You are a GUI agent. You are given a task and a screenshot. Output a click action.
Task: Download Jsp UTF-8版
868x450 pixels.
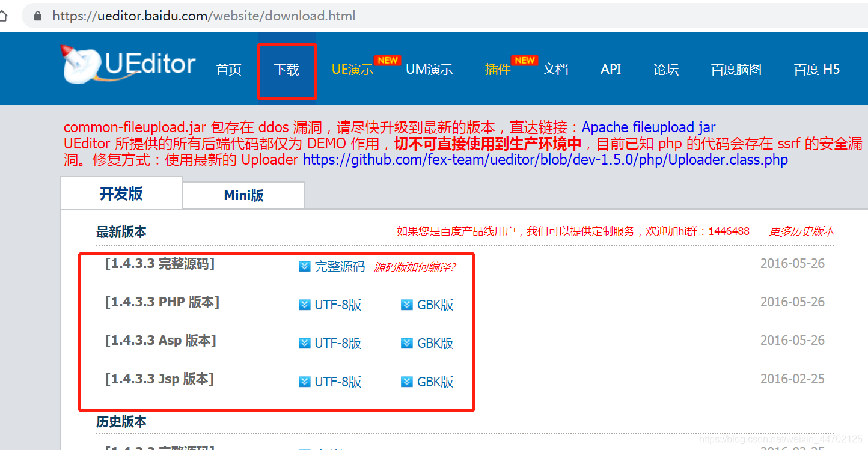(x=338, y=382)
